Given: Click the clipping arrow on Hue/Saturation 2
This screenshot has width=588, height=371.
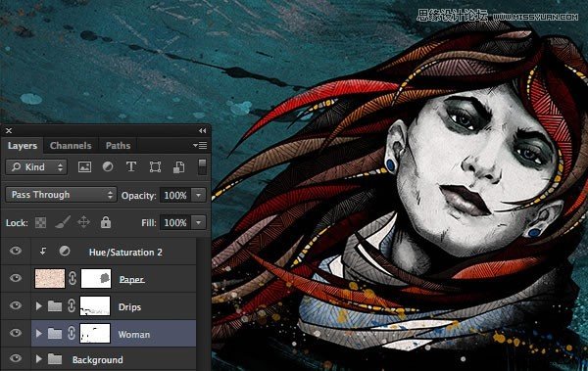Looking at the screenshot, I should coord(43,251).
